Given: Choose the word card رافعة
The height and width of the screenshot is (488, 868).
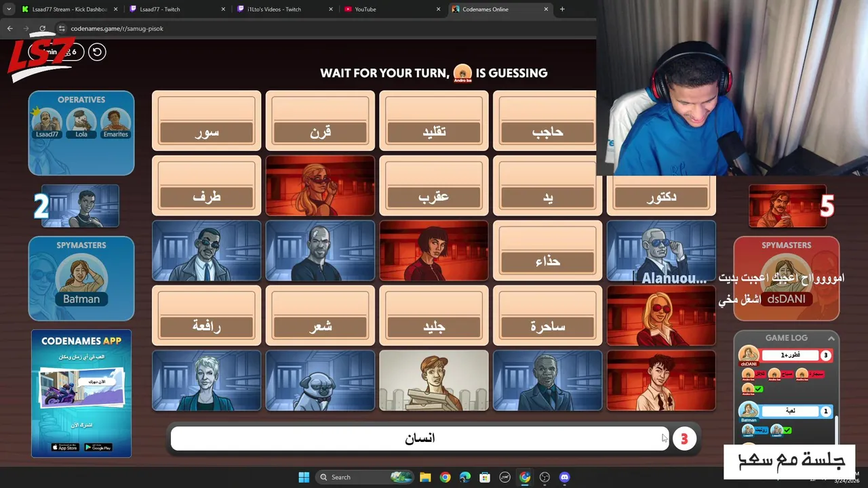Looking at the screenshot, I should click(206, 316).
